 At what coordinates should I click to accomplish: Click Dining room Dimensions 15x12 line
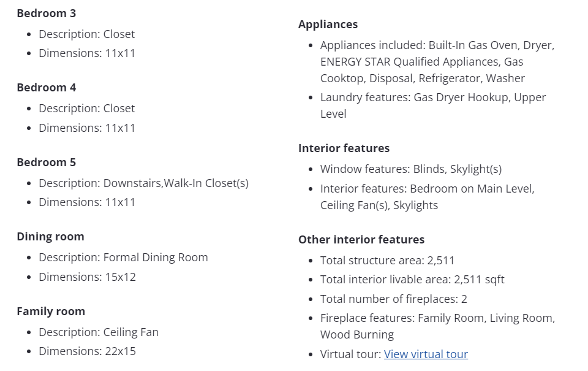[x=88, y=277]
